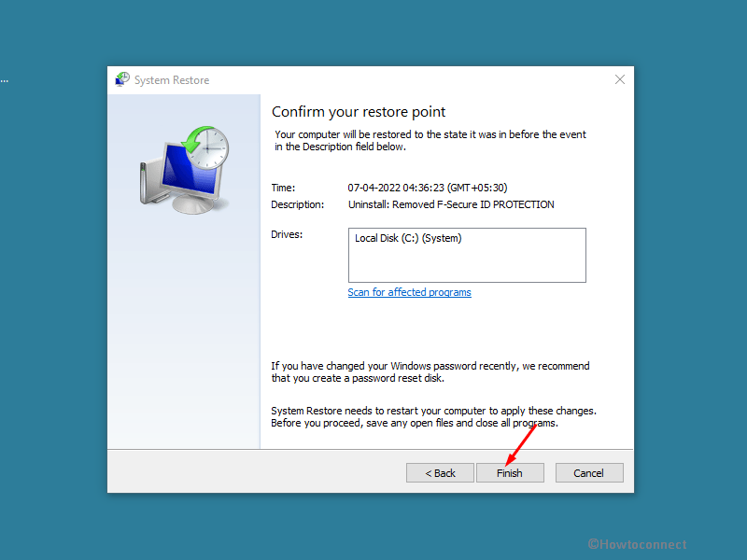Click the Time: label
Image resolution: width=747 pixels, height=560 pixels.
[x=283, y=188]
